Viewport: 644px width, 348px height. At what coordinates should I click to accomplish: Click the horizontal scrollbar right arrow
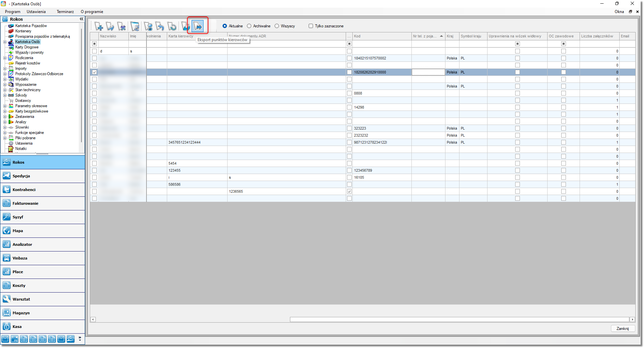tap(632, 320)
